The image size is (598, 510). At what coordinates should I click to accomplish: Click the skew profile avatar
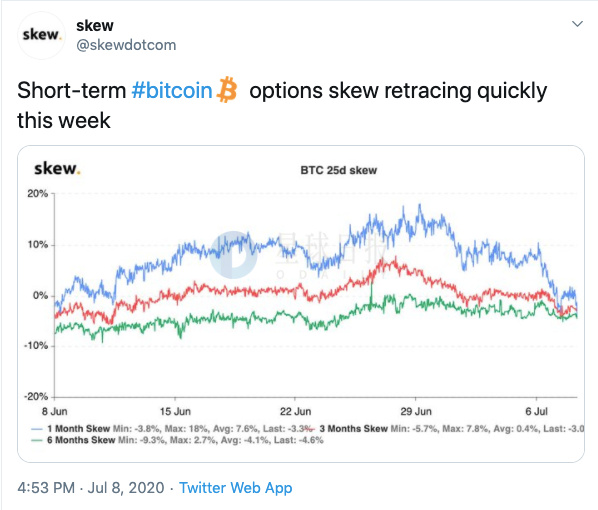tap(41, 35)
